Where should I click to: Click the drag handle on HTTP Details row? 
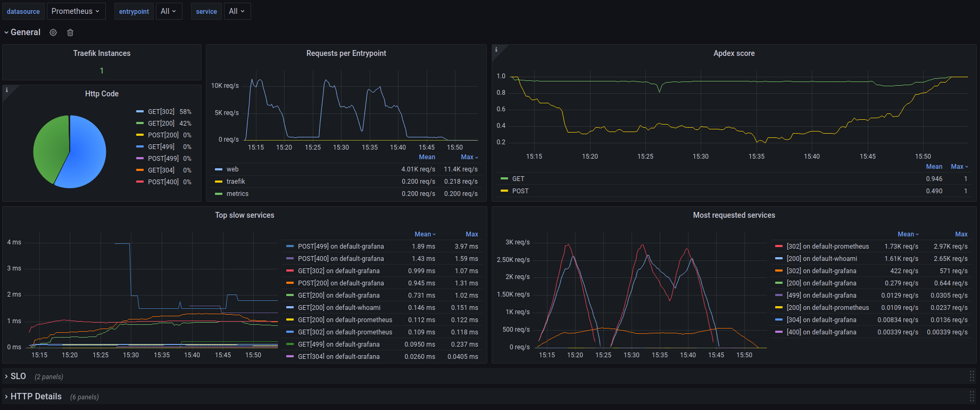coord(971,396)
